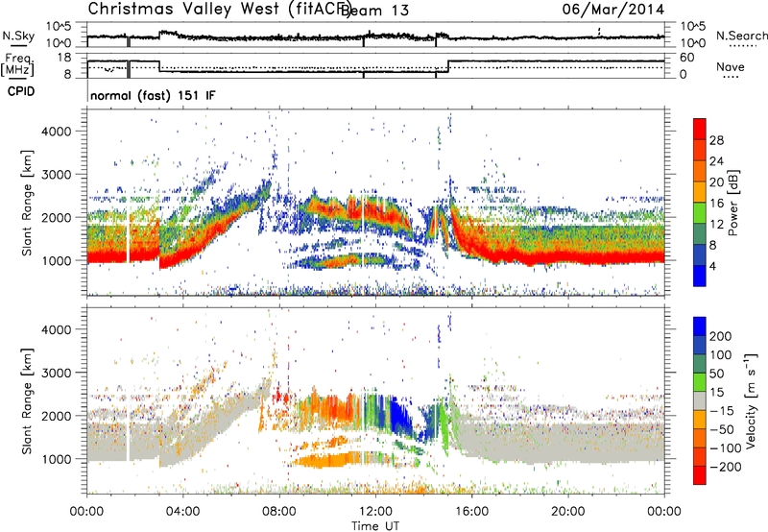Viewport: 768px width, 532px height.
Task: Click the CPID row label
Action: (20, 91)
